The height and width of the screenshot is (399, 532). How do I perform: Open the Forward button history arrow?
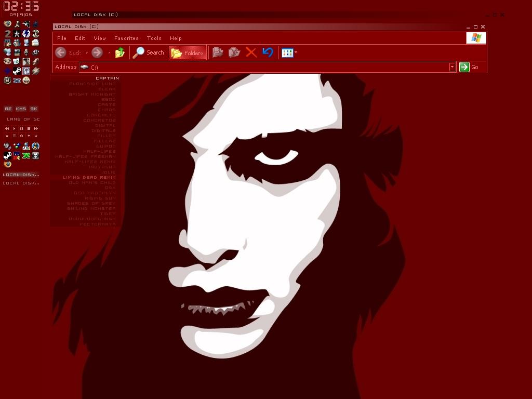109,52
